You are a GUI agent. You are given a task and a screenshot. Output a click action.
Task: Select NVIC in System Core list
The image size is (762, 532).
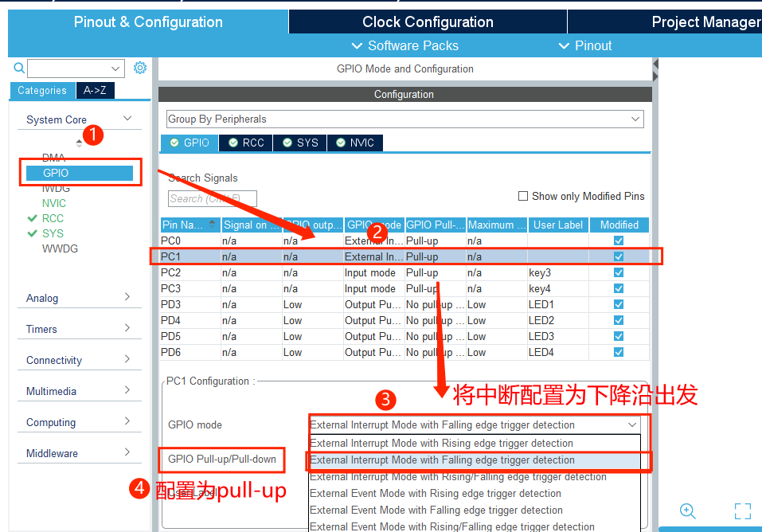click(x=54, y=203)
